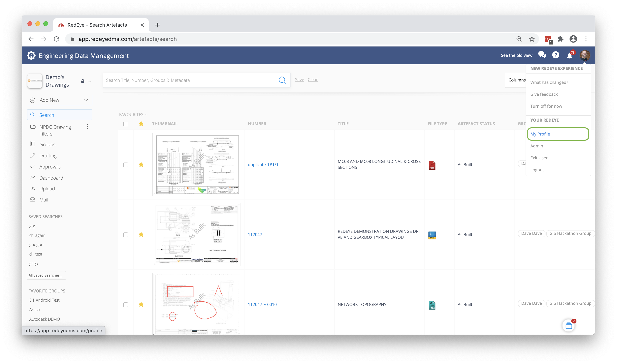Toggle favourite star for 112047
Viewport: 617px width, 364px height.
(141, 234)
